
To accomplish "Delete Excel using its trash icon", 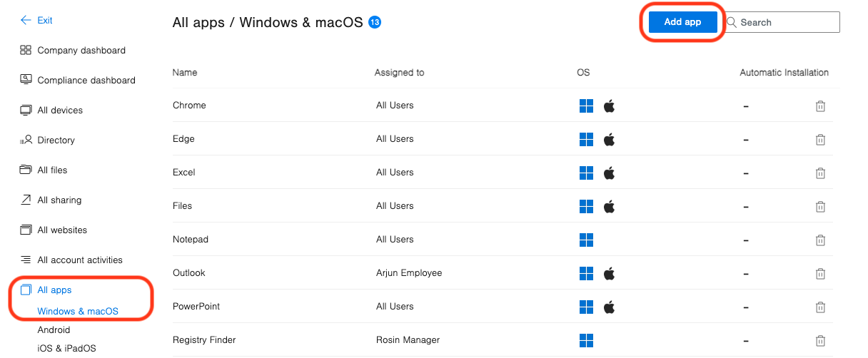I will click(821, 173).
